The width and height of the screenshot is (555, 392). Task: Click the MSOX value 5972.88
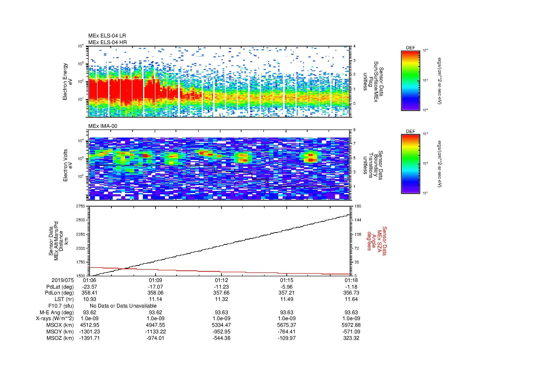(351, 325)
